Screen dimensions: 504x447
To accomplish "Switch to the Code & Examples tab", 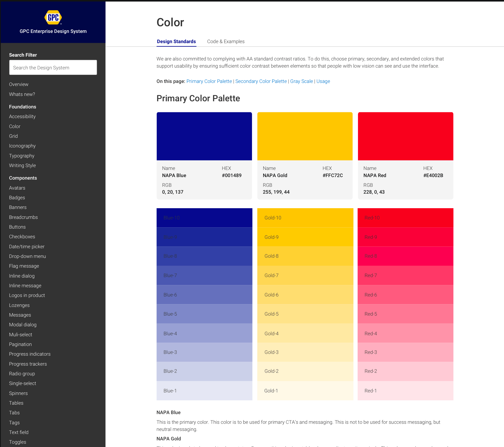I will click(x=226, y=41).
